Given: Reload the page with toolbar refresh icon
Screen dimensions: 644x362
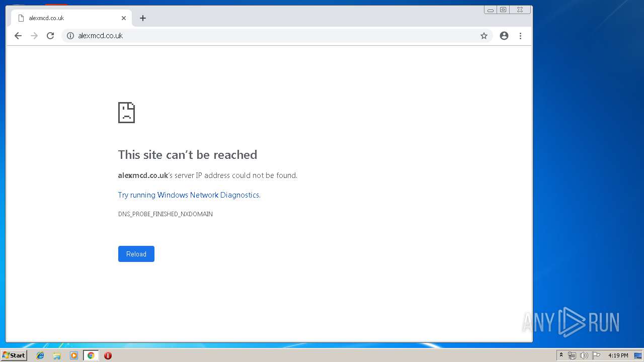Looking at the screenshot, I should (x=50, y=36).
